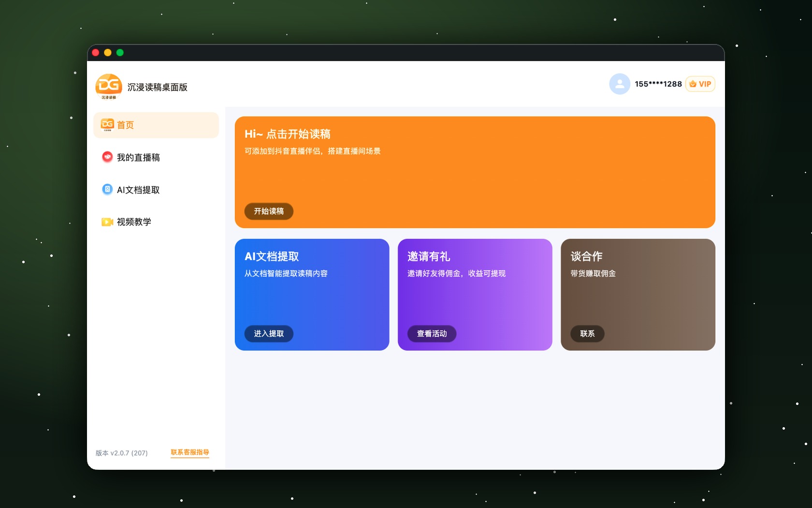This screenshot has width=812, height=508.
Task: Click the user avatar icon
Action: 620,84
